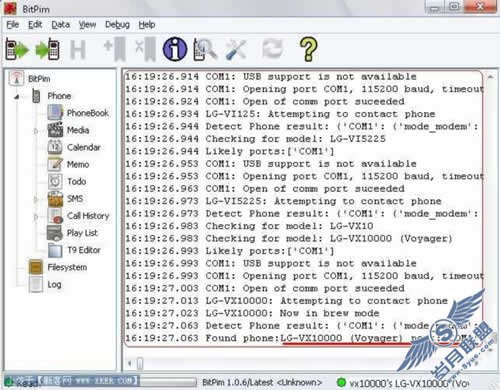Viewport: 500px width, 390px height.
Task: Select BitPim root label in tree
Action: point(39,79)
